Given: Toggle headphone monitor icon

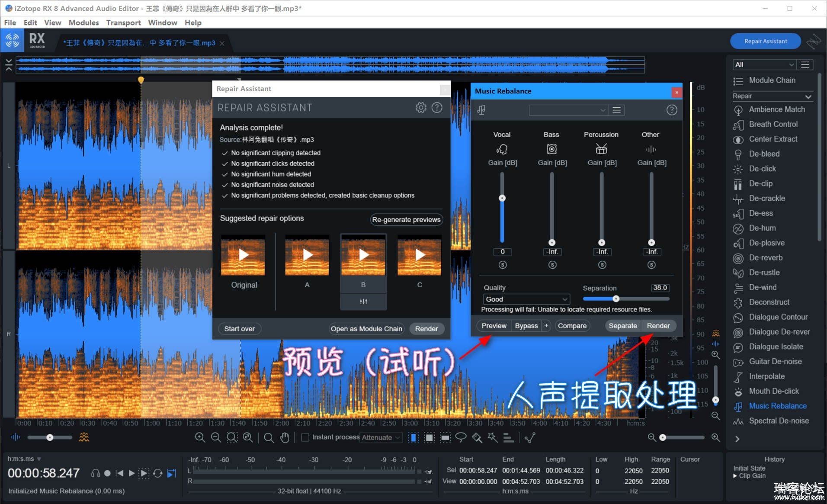Looking at the screenshot, I should coord(96,473).
